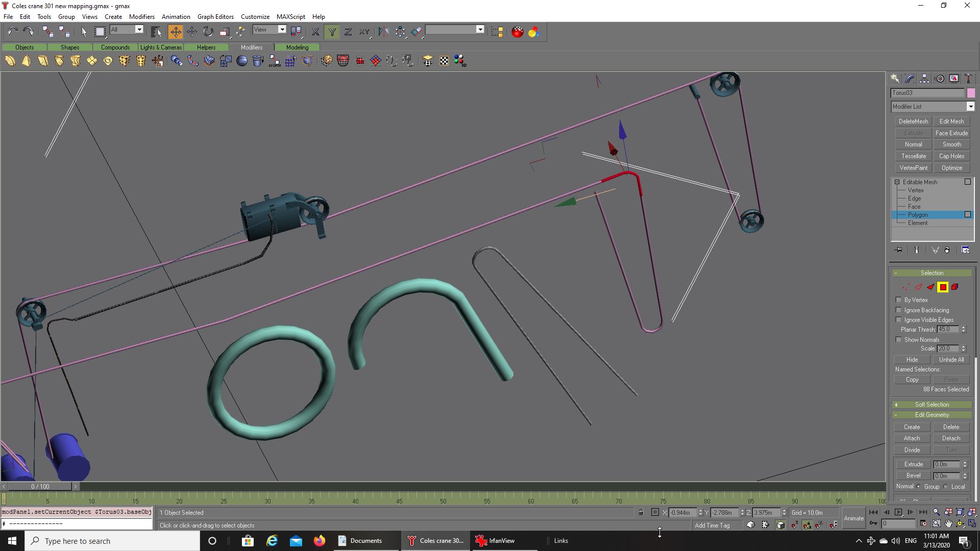Click the Tessellate modifier button

pos(913,156)
